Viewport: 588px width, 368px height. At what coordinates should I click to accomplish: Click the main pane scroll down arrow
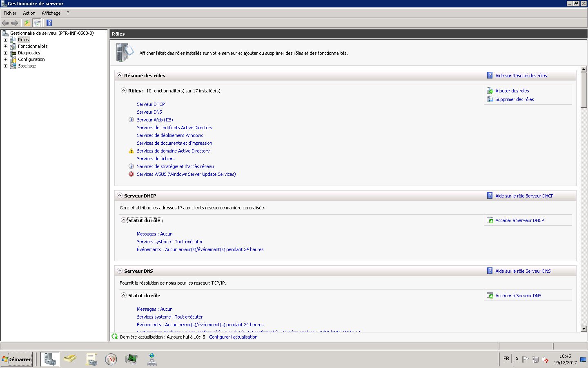point(584,328)
